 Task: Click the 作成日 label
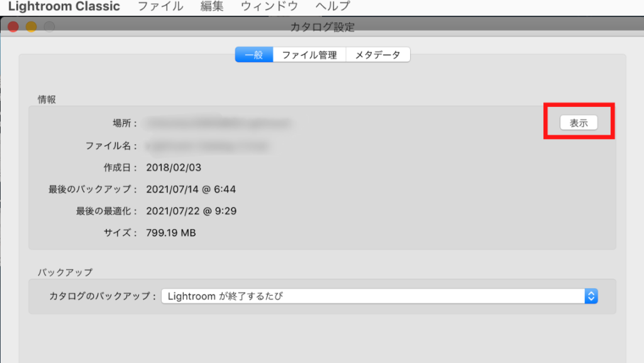(120, 167)
